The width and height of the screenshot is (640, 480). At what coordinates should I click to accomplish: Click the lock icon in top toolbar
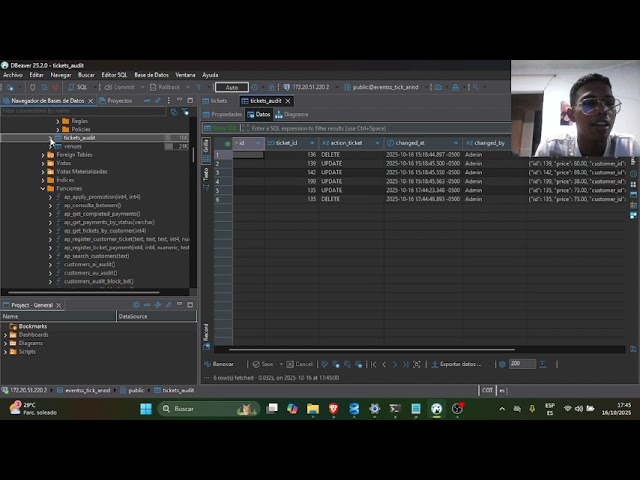[x=271, y=87]
